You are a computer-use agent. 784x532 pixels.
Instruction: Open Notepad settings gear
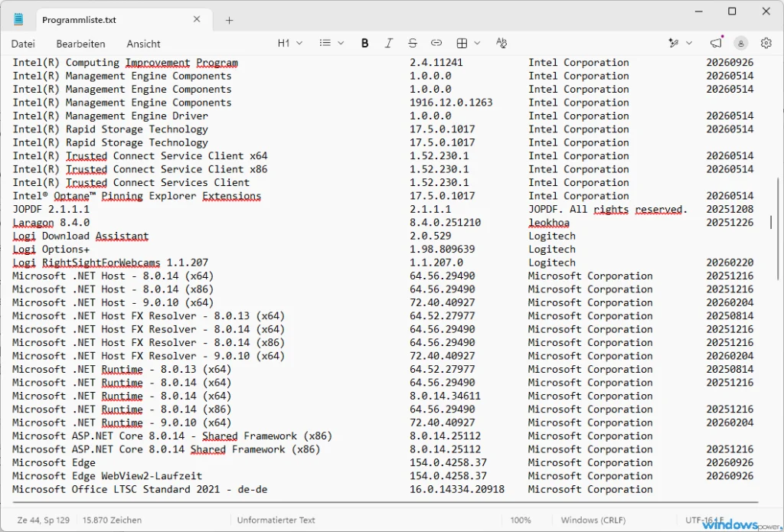766,43
